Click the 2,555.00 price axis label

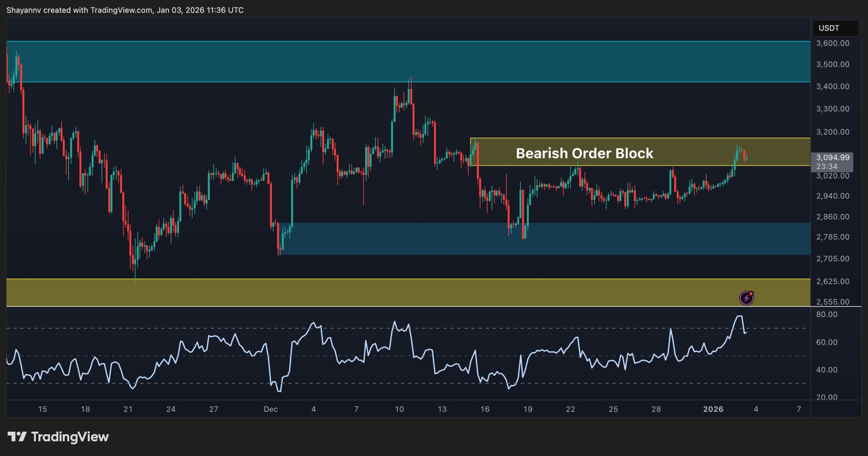coord(832,302)
